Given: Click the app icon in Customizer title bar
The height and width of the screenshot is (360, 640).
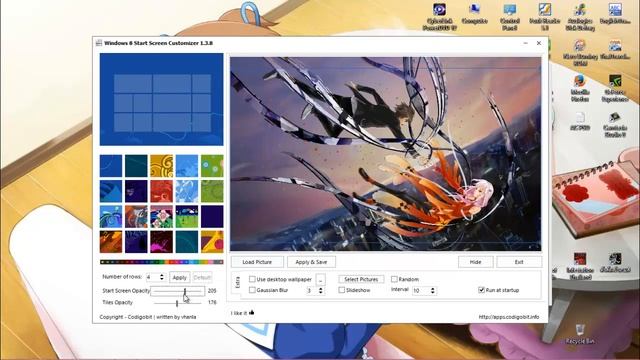Looking at the screenshot, I should pyautogui.click(x=98, y=43).
